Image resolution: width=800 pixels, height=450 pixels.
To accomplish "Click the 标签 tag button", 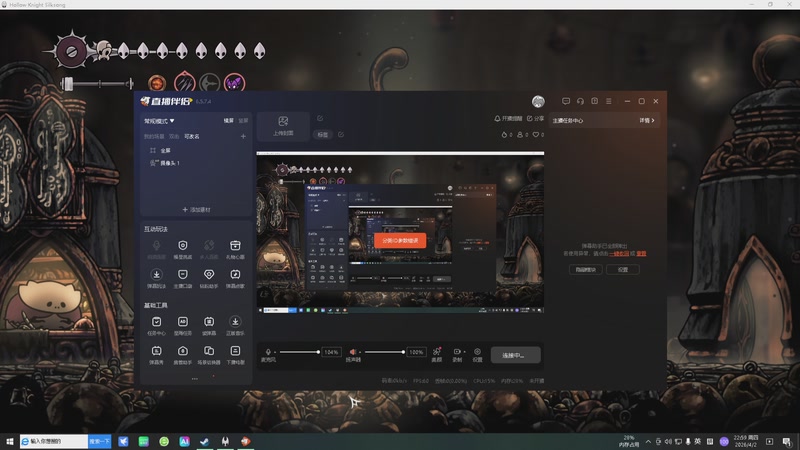I will tap(322, 135).
